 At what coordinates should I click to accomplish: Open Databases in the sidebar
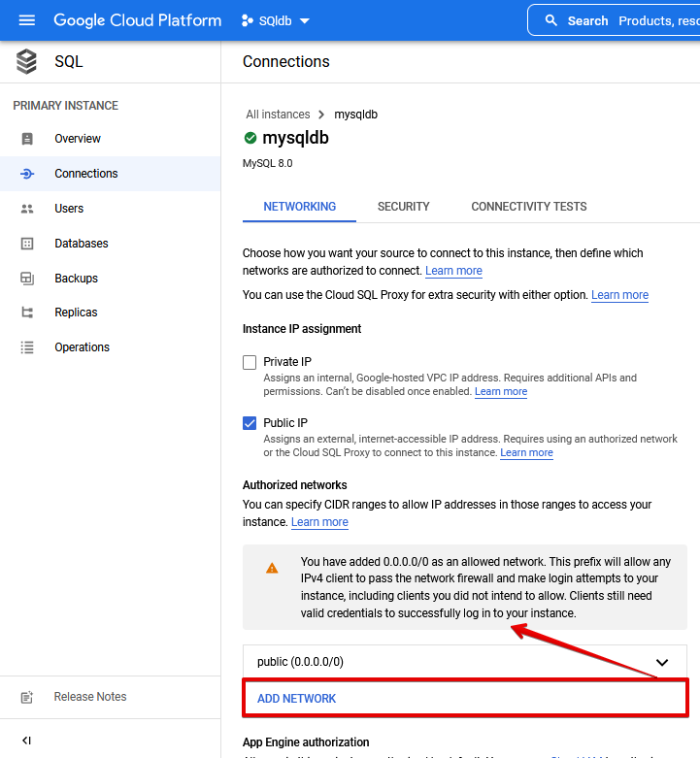(x=111, y=244)
